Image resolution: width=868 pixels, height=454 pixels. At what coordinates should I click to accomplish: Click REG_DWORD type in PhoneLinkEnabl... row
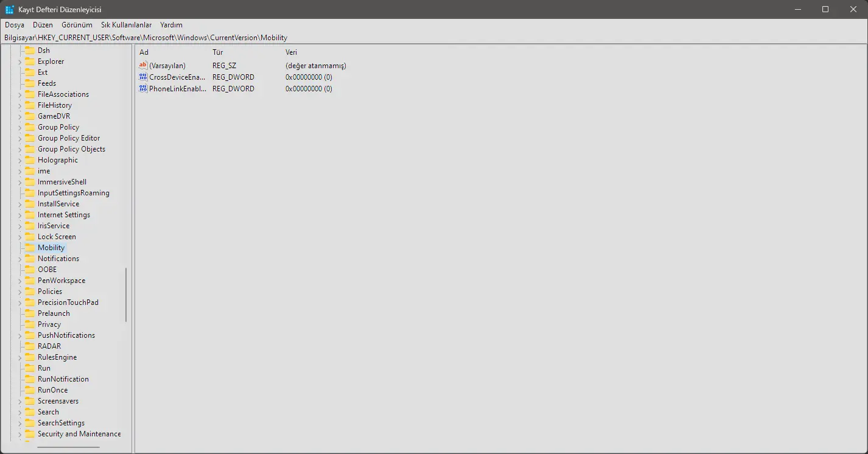(x=233, y=88)
